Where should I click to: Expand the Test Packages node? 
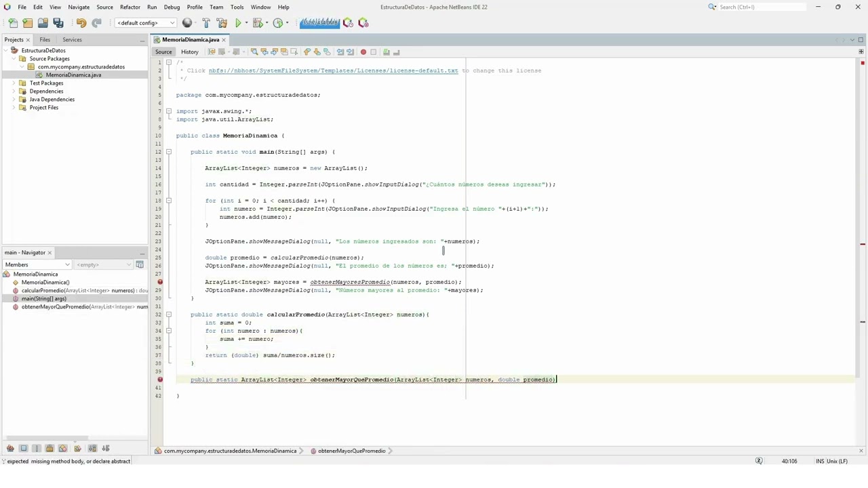point(14,83)
